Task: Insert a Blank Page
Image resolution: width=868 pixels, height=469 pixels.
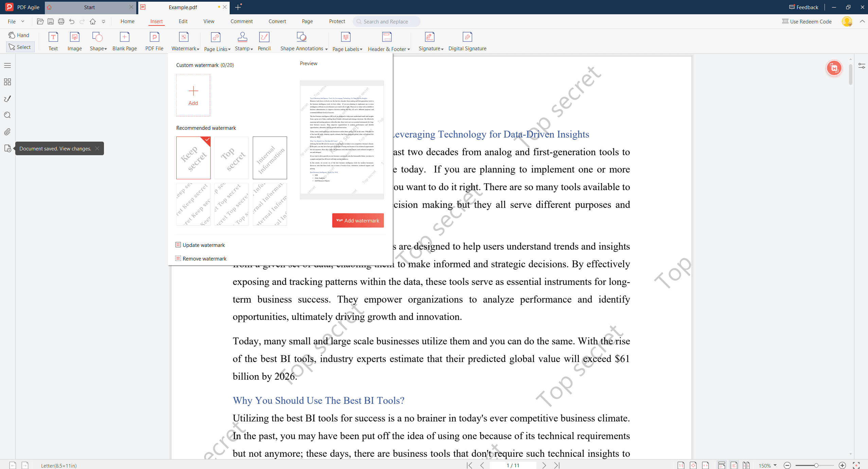Action: pyautogui.click(x=124, y=41)
